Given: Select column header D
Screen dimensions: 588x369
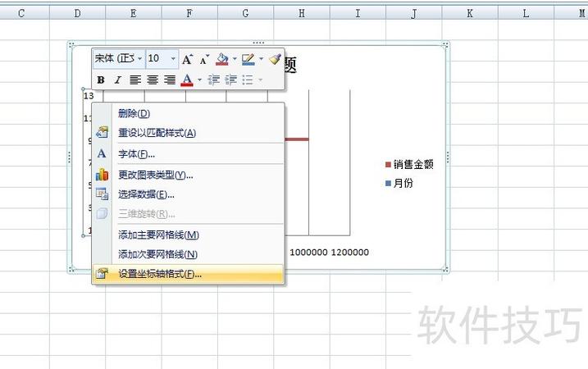Looking at the screenshot, I should tap(77, 13).
